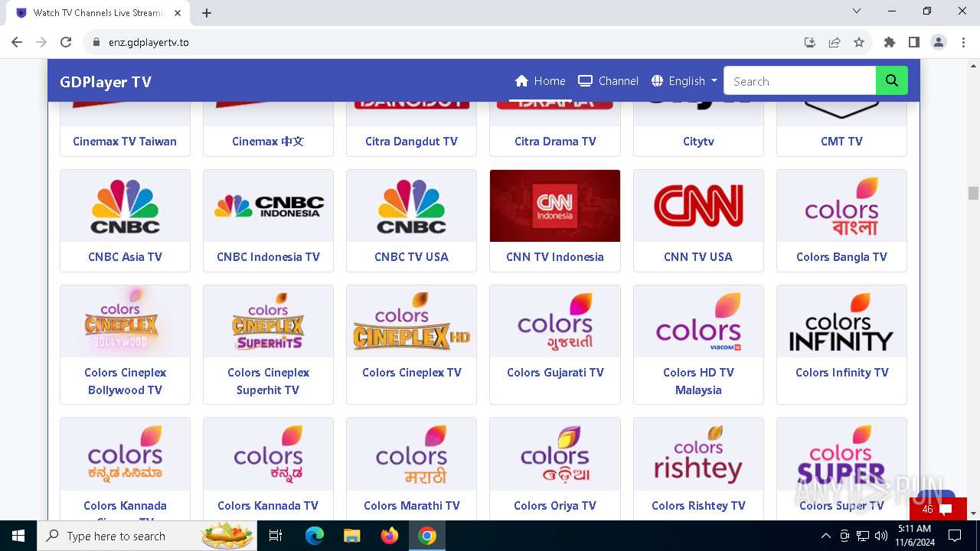
Task: Click the taskbar clock showing 5:11 AM
Action: [x=914, y=536]
